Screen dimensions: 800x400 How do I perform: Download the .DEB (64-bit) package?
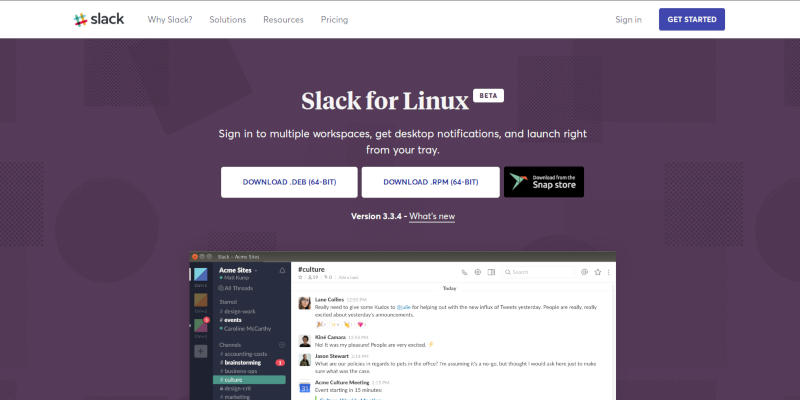pos(289,182)
